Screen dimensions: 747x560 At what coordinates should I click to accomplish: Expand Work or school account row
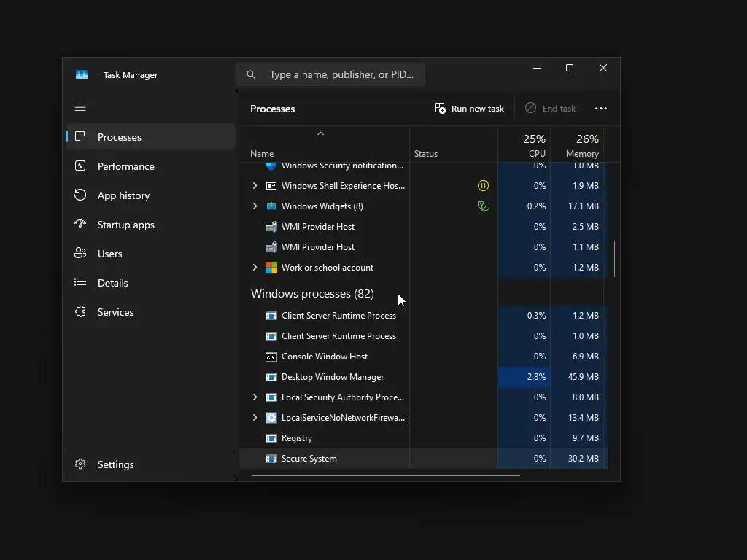point(255,268)
